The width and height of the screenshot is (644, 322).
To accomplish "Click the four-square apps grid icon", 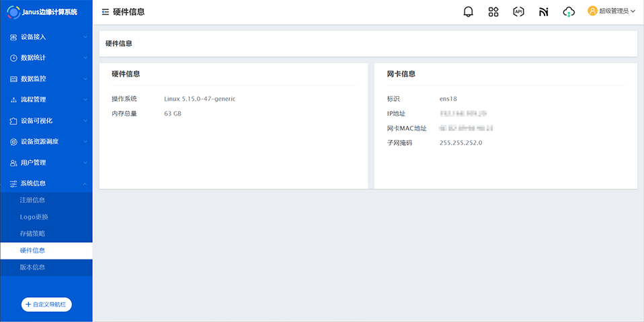I will point(493,11).
